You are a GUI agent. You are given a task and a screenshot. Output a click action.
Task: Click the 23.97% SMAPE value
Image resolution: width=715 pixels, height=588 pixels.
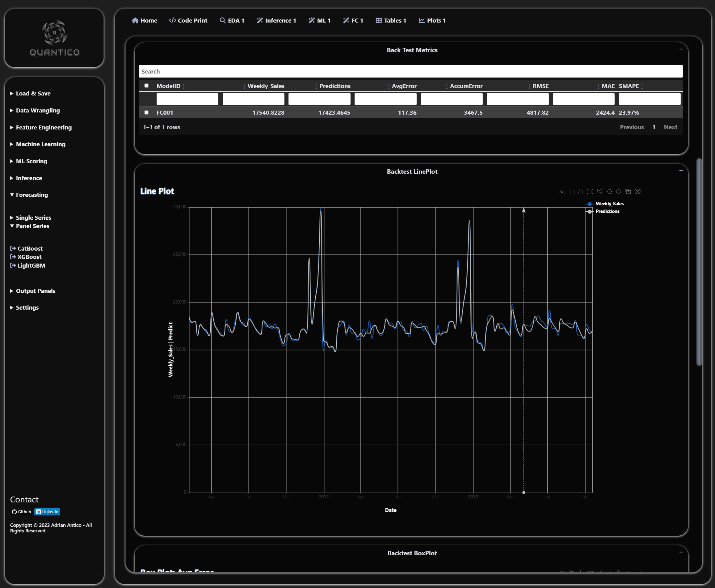[629, 113]
